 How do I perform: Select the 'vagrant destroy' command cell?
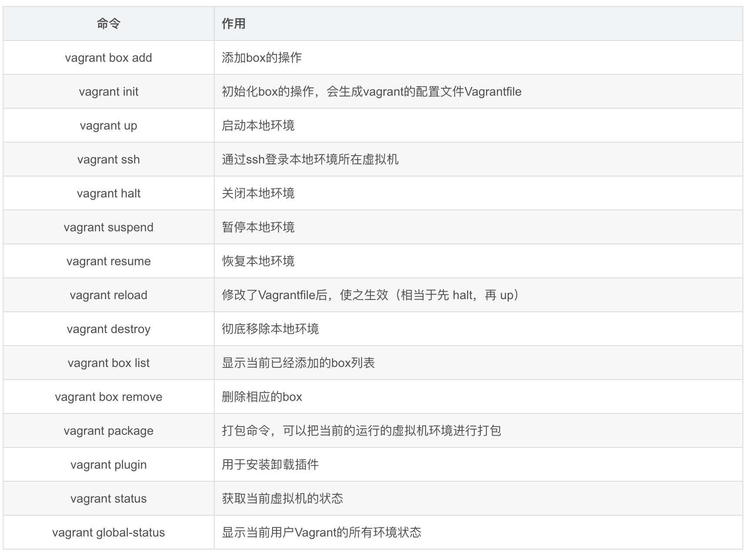point(108,329)
